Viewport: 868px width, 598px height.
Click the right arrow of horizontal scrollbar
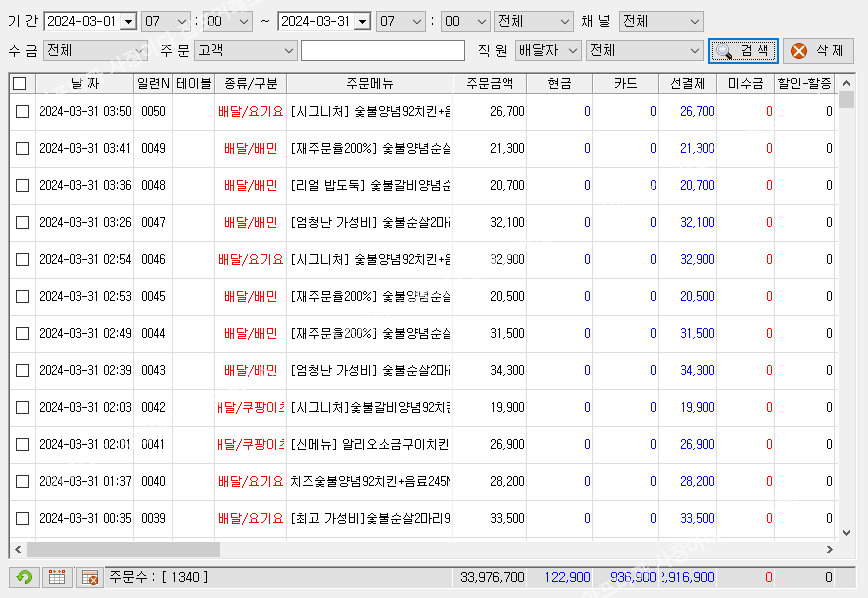point(828,549)
